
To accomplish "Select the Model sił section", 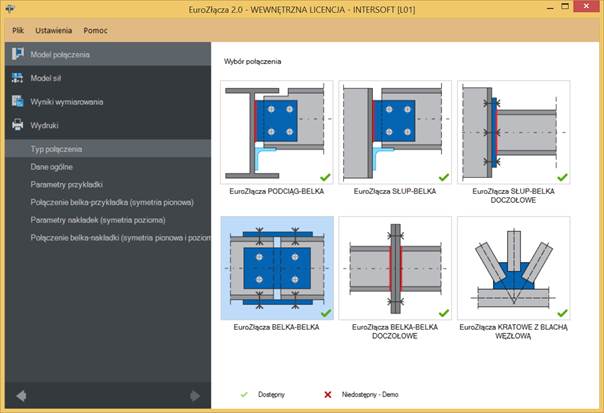I will coord(108,78).
